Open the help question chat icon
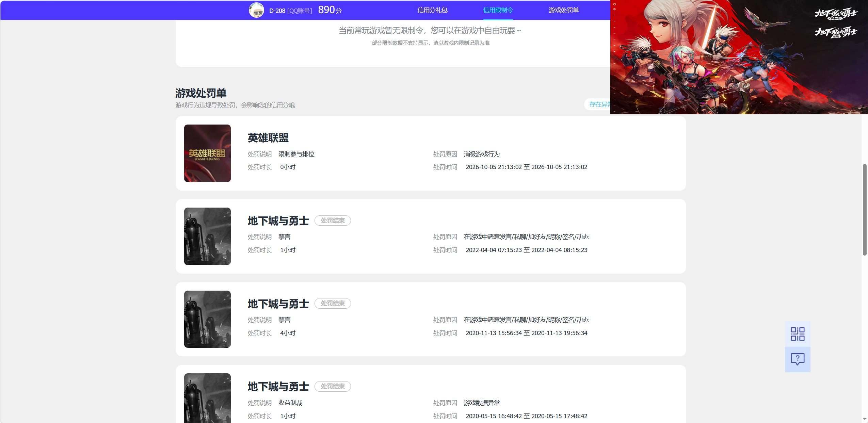The width and height of the screenshot is (868, 423). tap(798, 359)
